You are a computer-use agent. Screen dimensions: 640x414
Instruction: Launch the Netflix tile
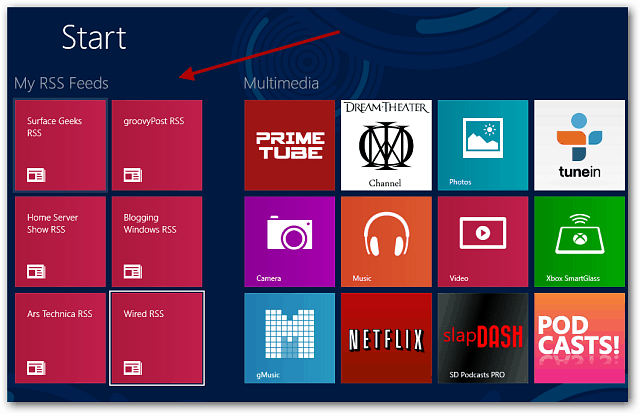tap(386, 338)
